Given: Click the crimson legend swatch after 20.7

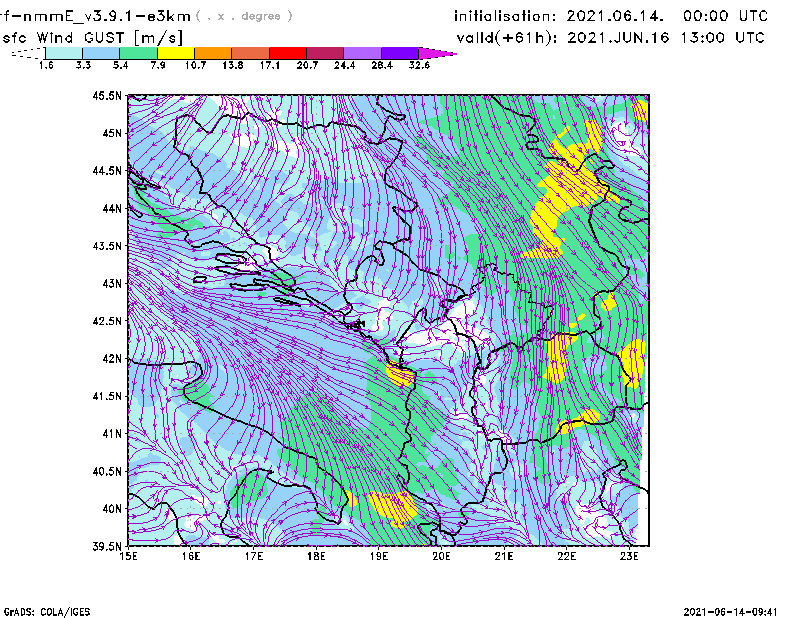Looking at the screenshot, I should (325, 53).
